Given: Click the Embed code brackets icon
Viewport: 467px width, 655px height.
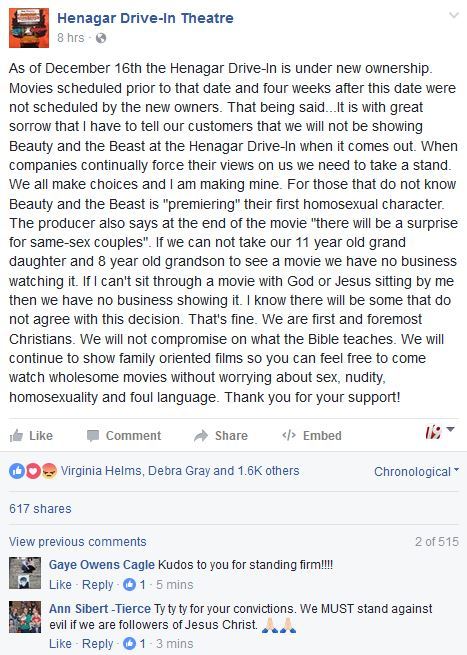Looking at the screenshot, I should tap(289, 435).
